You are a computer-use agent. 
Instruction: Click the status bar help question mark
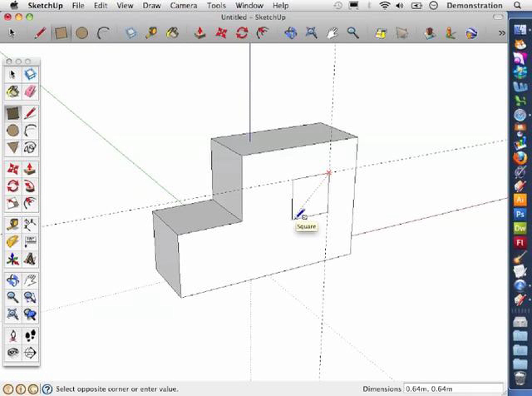pos(47,389)
